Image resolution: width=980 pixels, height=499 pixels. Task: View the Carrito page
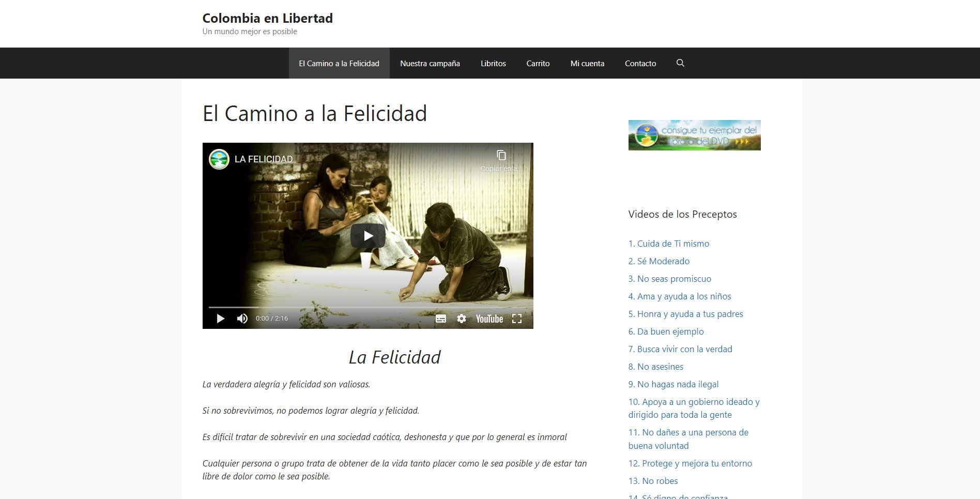pos(538,63)
